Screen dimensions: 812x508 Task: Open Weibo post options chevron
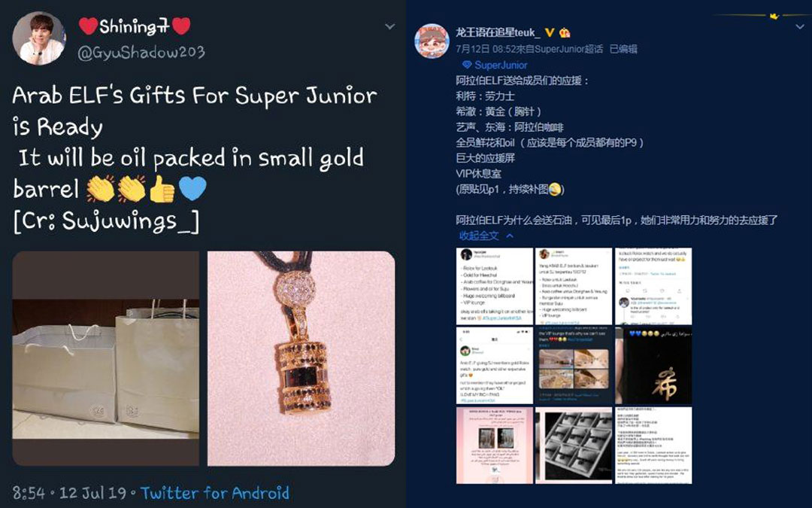[x=800, y=26]
